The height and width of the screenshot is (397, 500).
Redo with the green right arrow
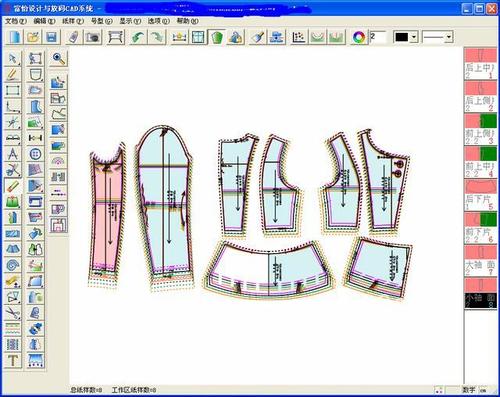(157, 37)
